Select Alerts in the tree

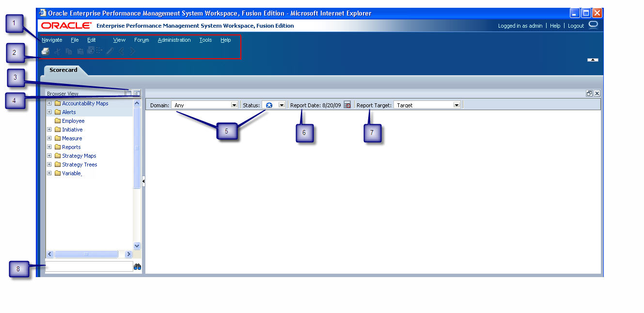(x=69, y=112)
